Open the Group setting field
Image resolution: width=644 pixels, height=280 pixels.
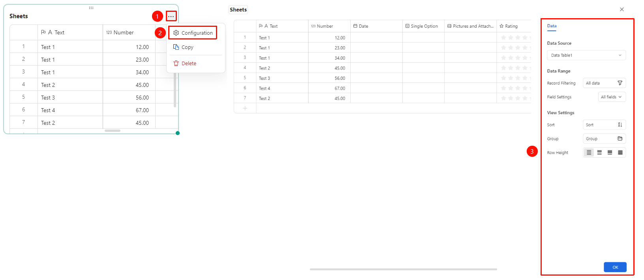point(604,139)
